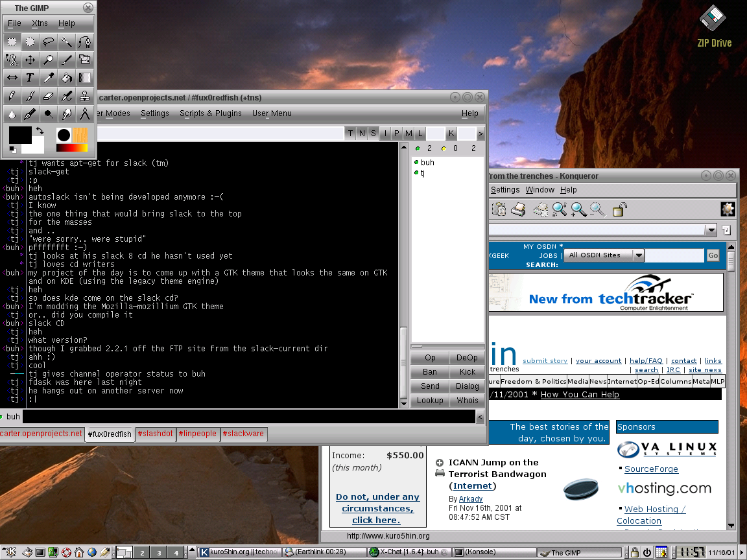Select the Smudge finger tool
Image resolution: width=747 pixels, height=560 pixels.
66,114
